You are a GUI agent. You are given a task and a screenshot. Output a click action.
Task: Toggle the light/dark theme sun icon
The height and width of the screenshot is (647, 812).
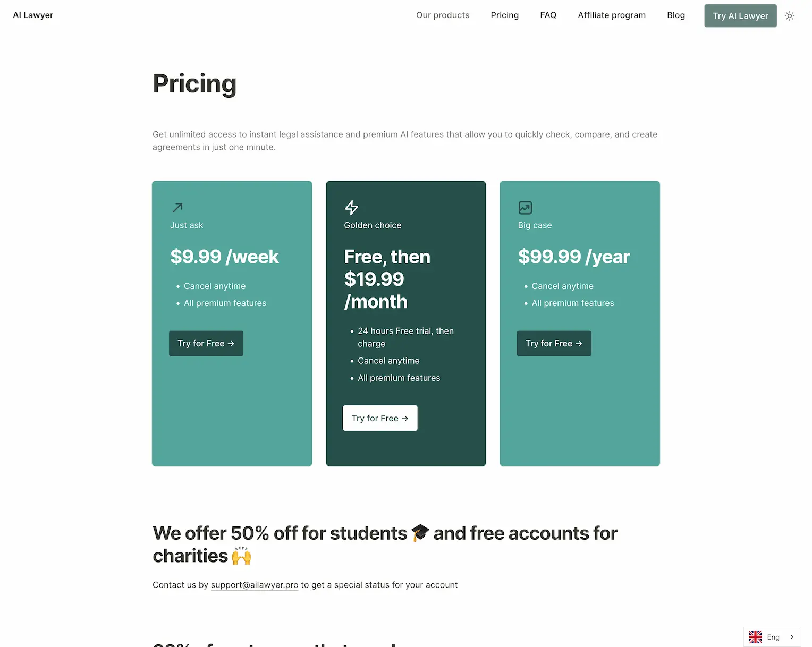(x=790, y=16)
